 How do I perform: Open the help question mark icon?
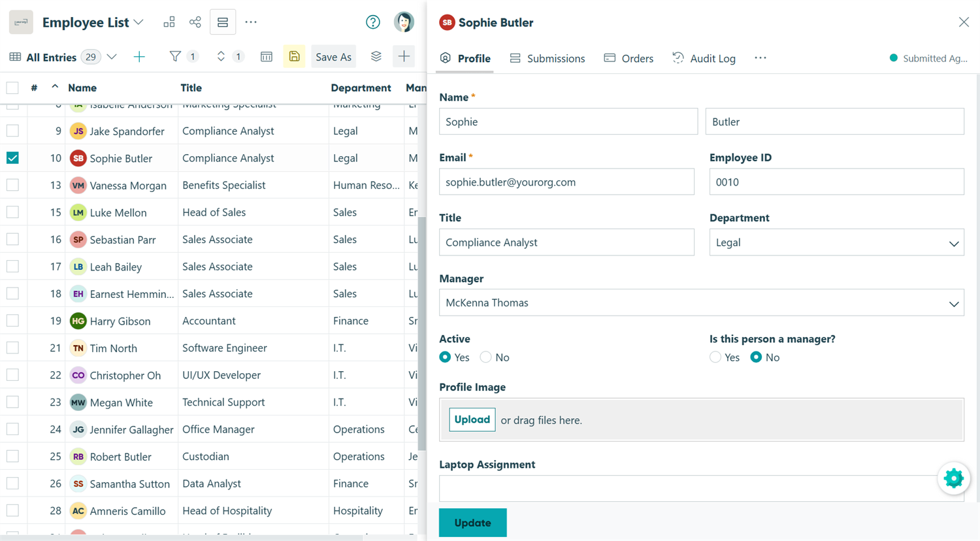373,22
